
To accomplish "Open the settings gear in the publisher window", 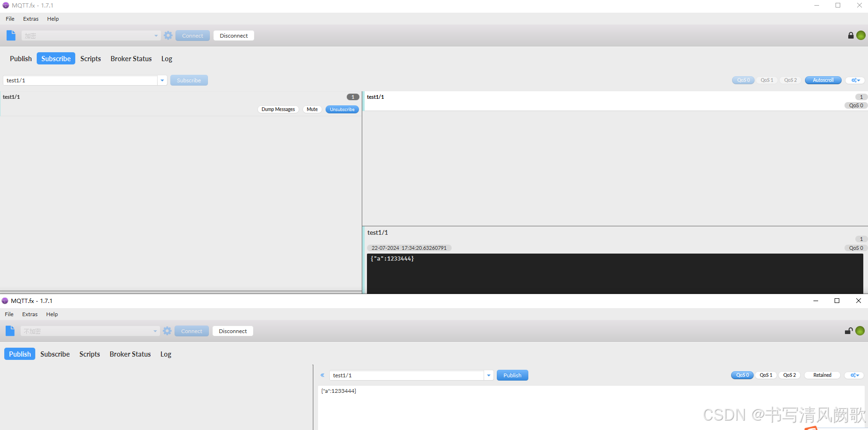I will [167, 331].
